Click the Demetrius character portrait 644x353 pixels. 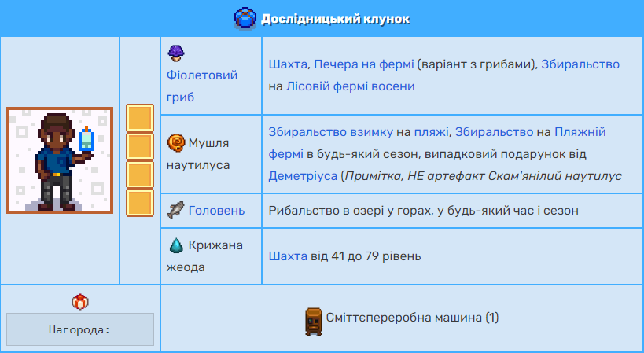(60, 160)
